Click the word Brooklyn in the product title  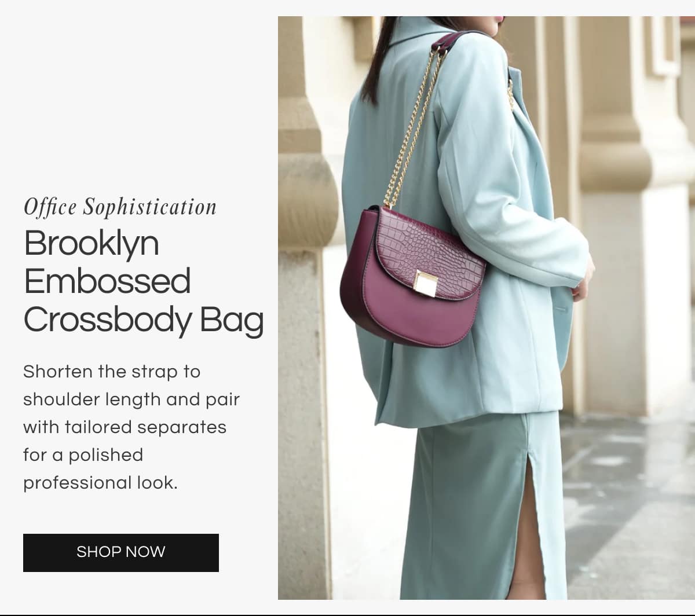click(92, 243)
